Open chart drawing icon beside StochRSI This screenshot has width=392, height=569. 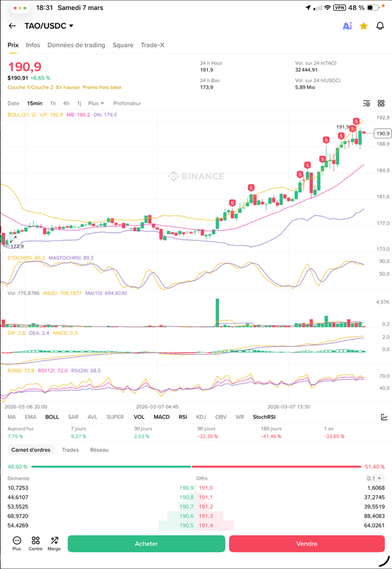pos(384,417)
